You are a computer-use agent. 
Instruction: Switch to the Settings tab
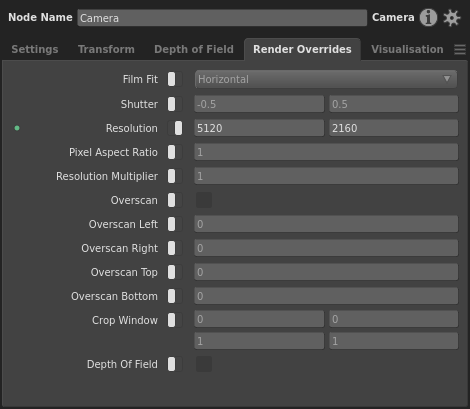tap(35, 49)
